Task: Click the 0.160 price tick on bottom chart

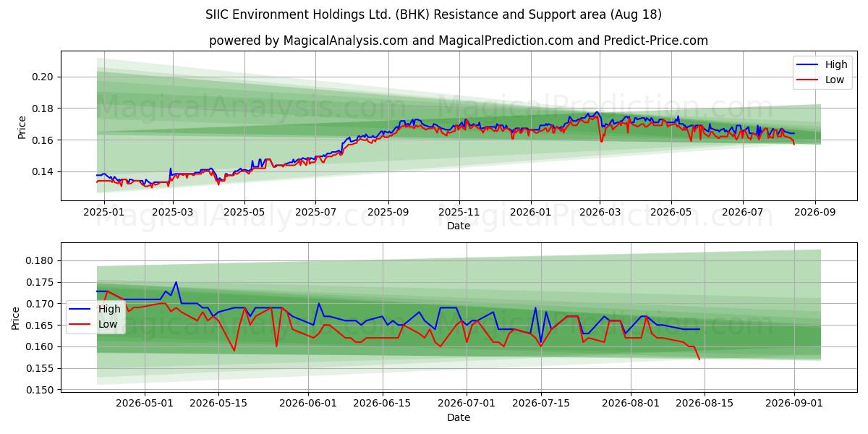Action: (40, 346)
